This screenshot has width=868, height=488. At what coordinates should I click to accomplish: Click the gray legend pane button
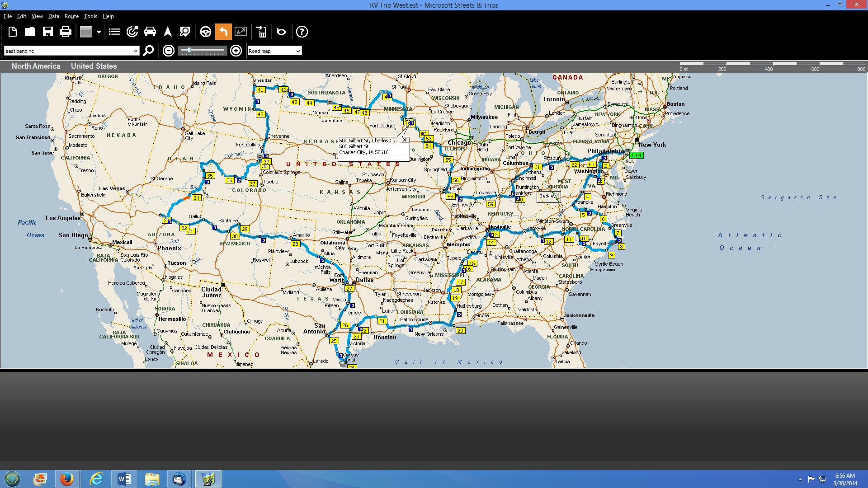[86, 32]
